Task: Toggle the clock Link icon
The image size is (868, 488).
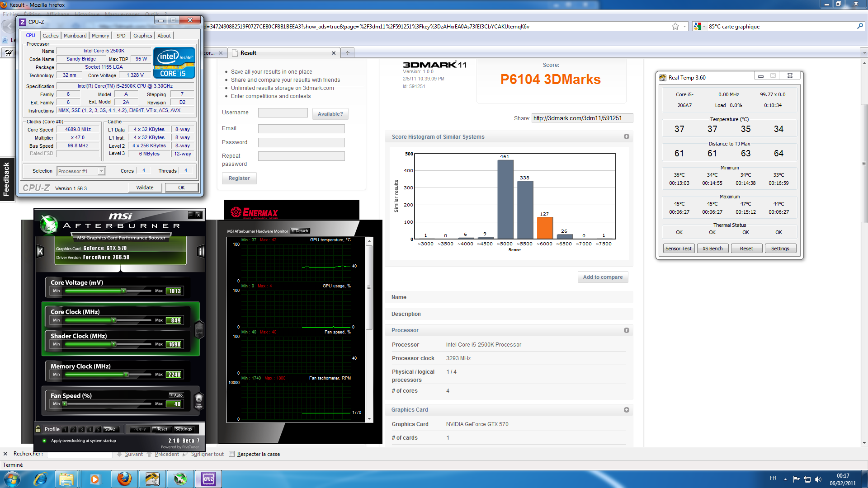Action: (x=199, y=329)
